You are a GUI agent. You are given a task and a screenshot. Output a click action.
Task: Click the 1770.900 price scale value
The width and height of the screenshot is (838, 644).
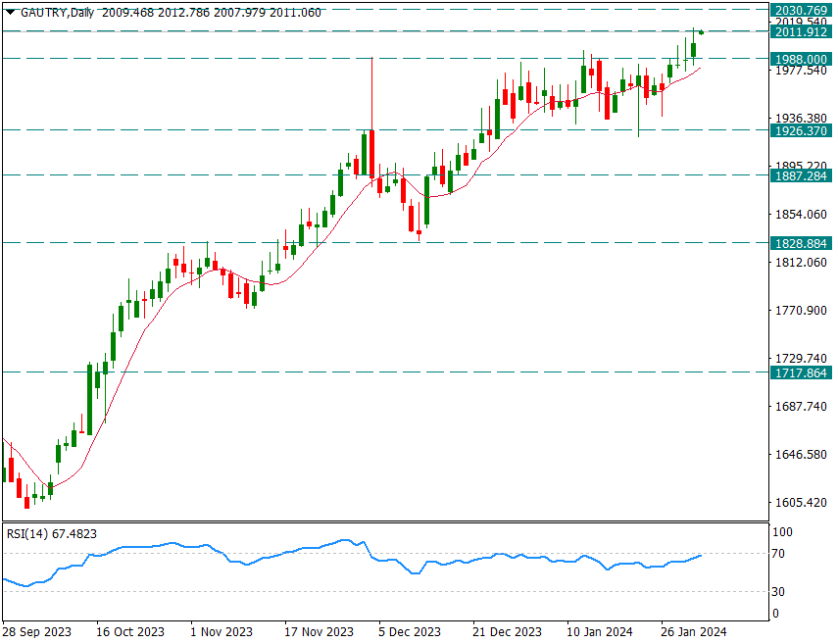pyautogui.click(x=801, y=310)
